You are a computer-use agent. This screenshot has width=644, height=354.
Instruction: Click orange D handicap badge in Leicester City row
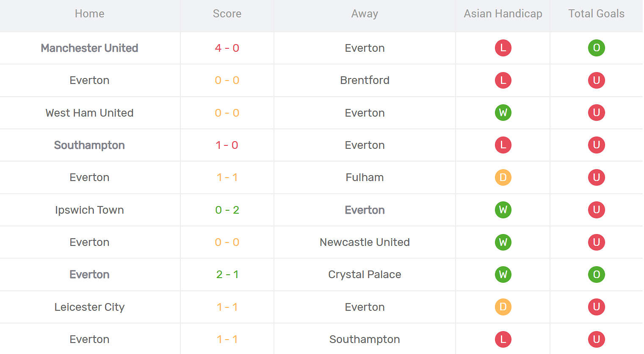[503, 307]
